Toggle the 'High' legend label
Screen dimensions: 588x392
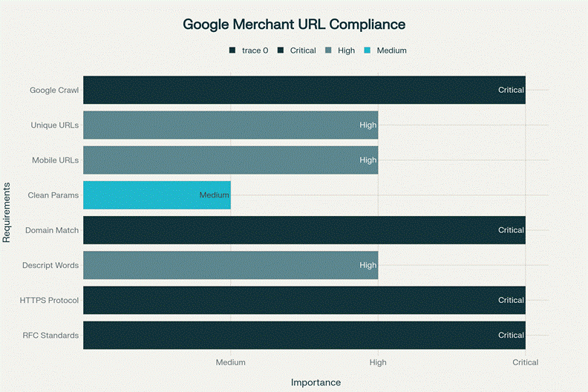click(346, 50)
